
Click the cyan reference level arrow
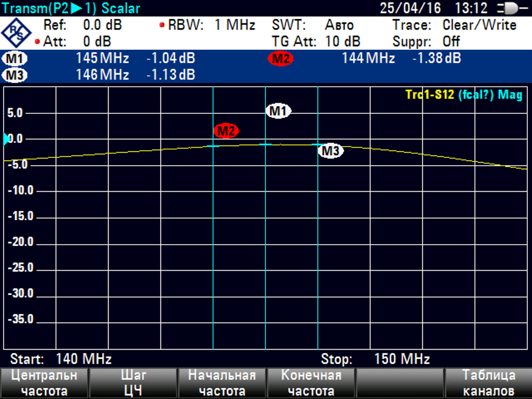coord(6,139)
